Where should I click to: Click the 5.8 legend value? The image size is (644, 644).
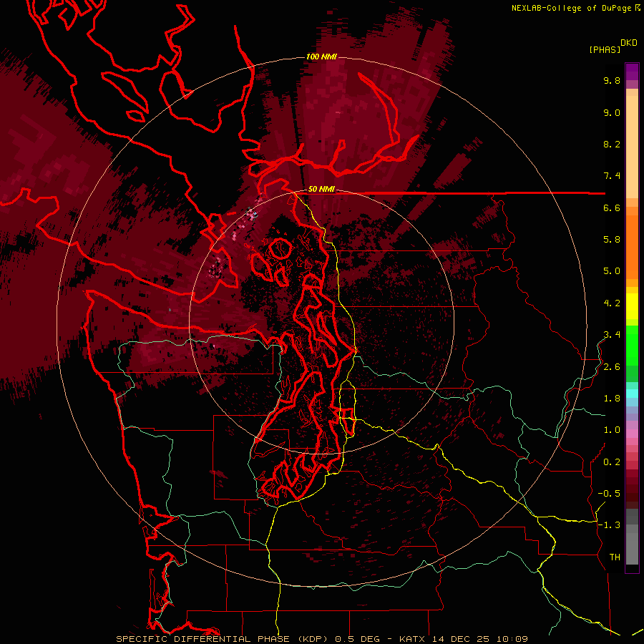(x=612, y=240)
